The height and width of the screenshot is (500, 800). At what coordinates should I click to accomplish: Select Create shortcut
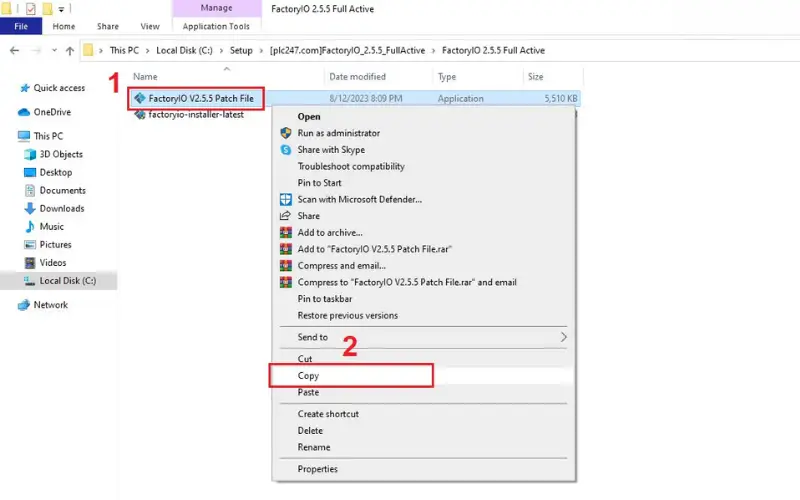click(328, 414)
